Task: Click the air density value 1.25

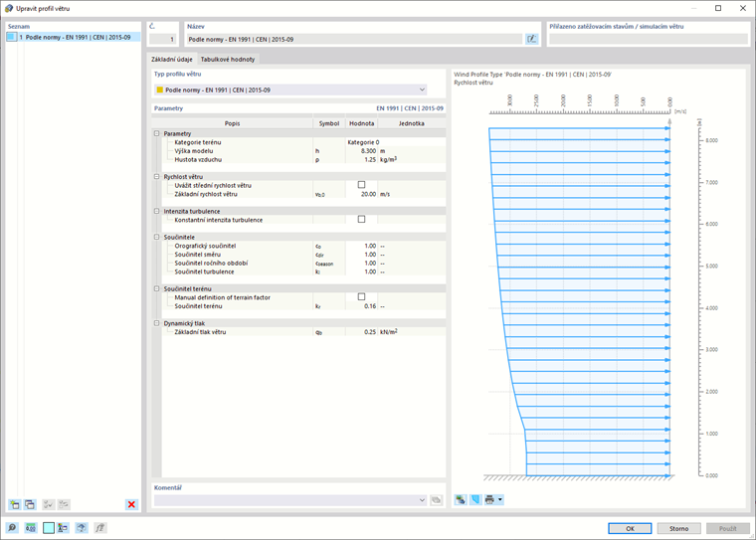Action: (x=361, y=159)
